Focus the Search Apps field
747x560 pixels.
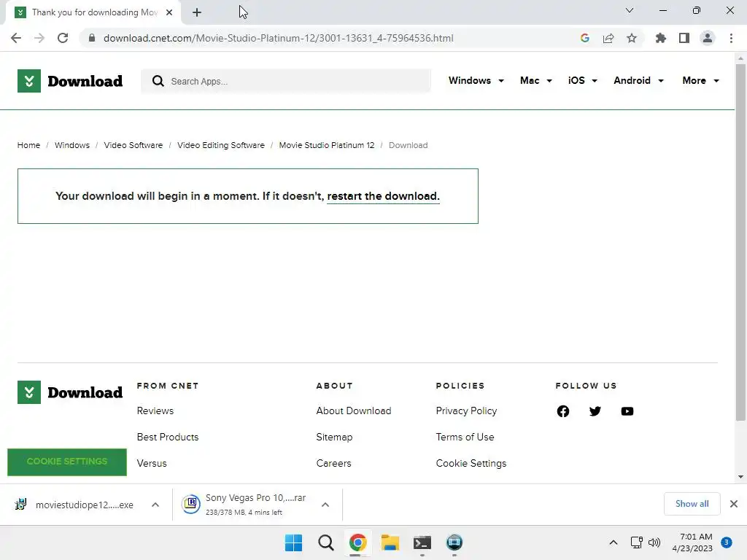(x=286, y=81)
